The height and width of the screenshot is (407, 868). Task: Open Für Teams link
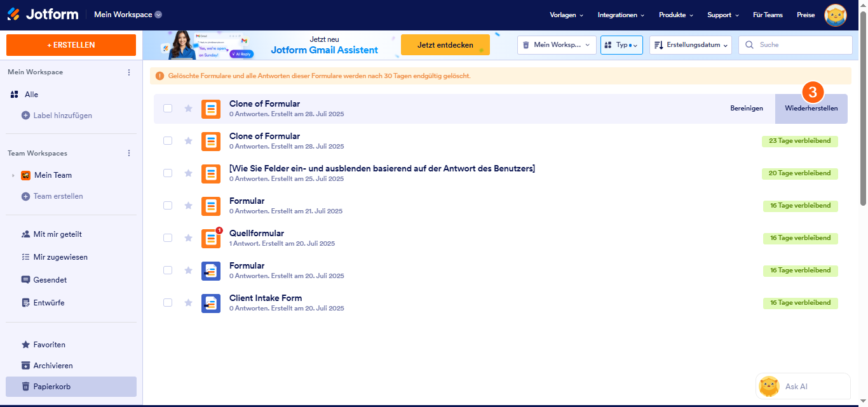(x=768, y=15)
